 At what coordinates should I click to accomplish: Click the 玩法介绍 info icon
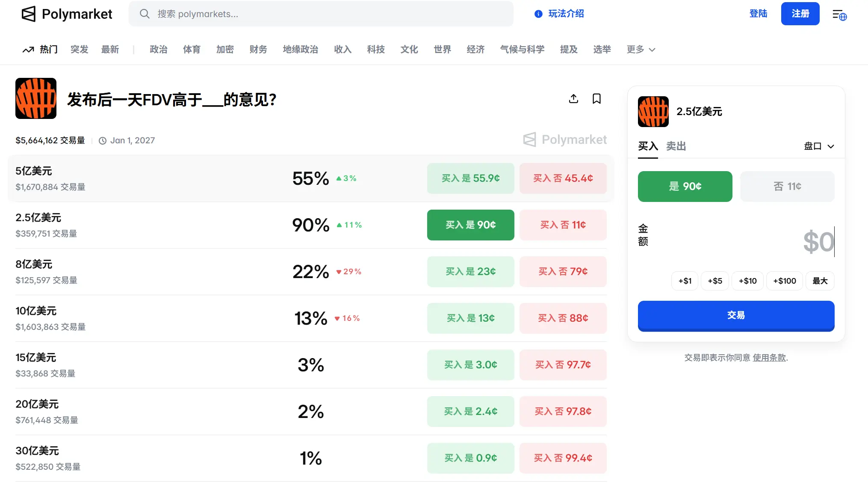[x=538, y=14]
